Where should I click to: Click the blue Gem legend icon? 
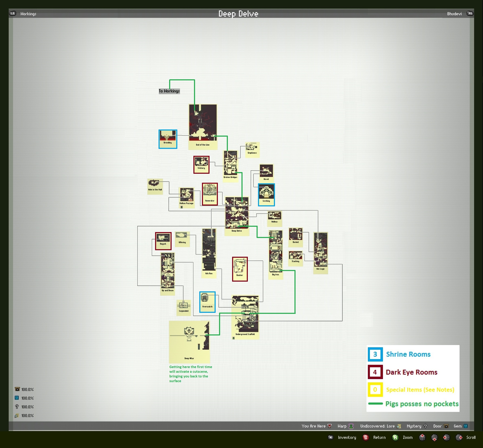click(465, 426)
